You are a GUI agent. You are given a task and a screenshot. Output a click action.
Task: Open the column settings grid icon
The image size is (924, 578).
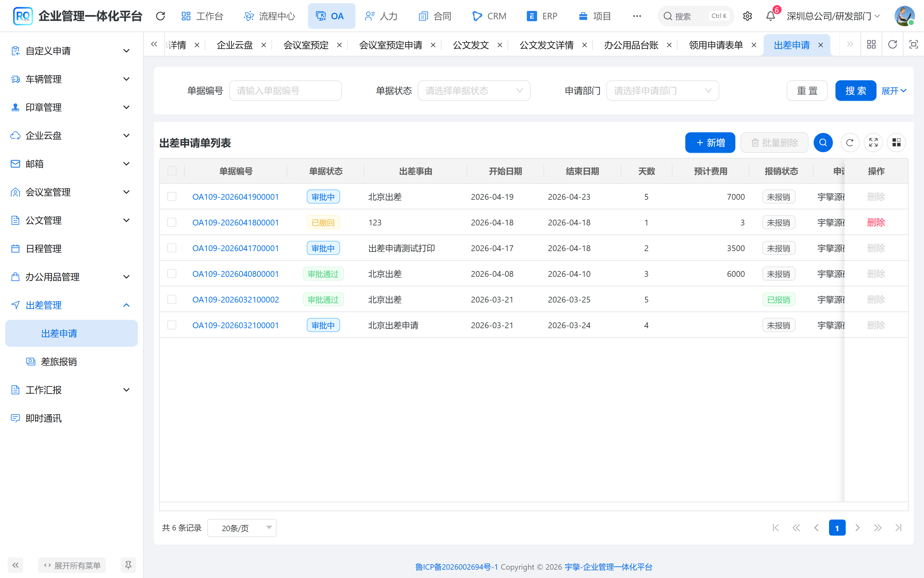click(896, 143)
